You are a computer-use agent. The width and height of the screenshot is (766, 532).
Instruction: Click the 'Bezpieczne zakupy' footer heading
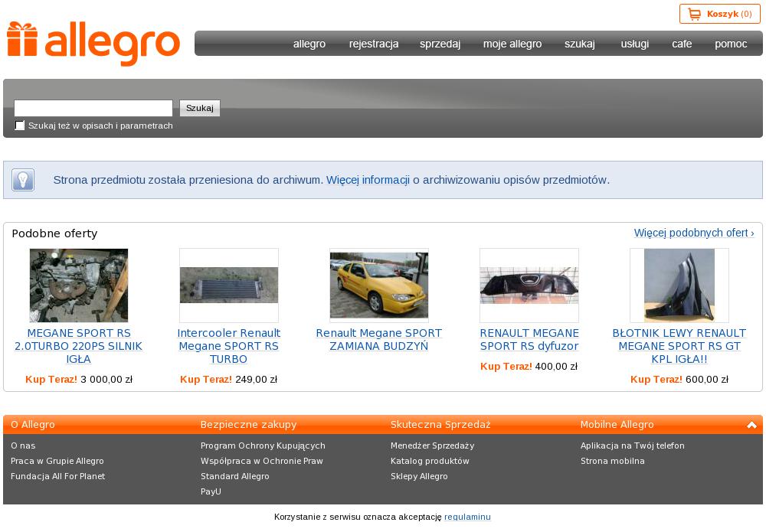(x=248, y=425)
